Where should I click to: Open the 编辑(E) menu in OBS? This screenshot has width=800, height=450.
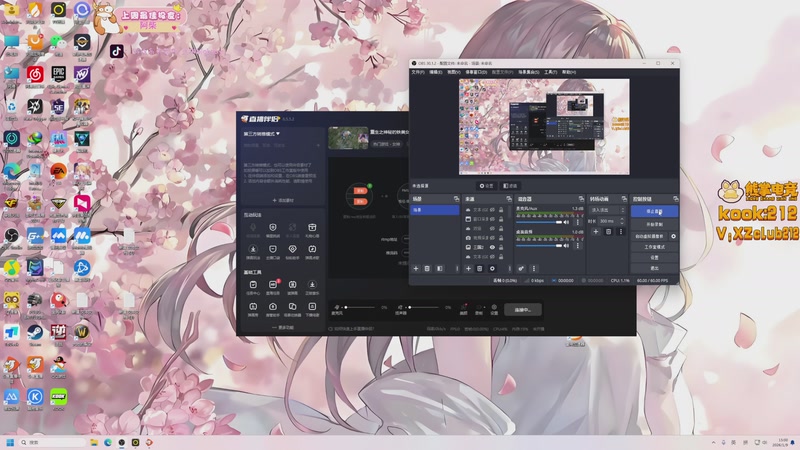[435, 72]
